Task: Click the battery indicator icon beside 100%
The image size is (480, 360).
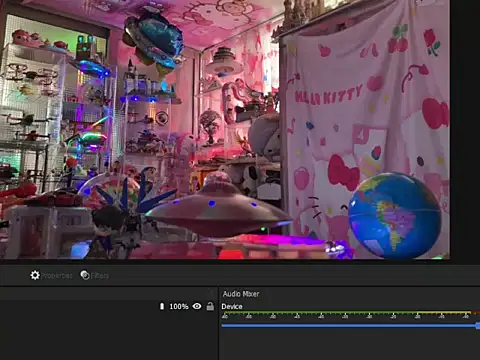Action: 162,306
